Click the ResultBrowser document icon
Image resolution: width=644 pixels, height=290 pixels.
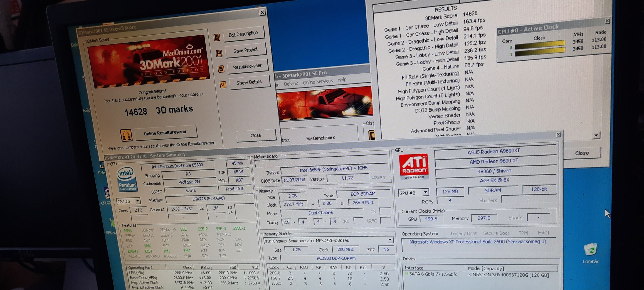coord(221,69)
